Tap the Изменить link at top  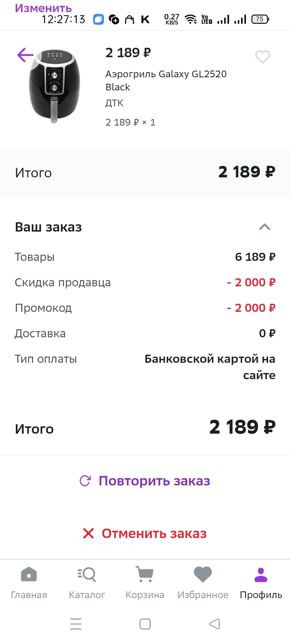point(43,8)
